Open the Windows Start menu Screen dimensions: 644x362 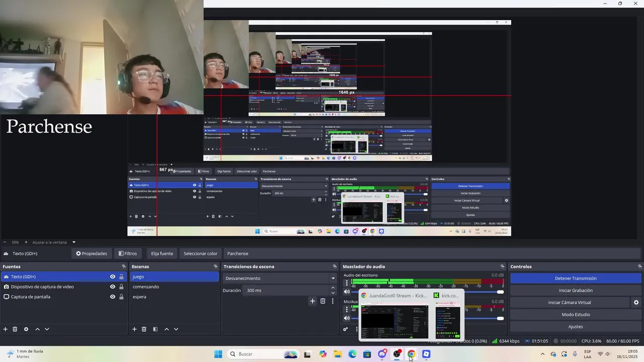click(x=218, y=354)
